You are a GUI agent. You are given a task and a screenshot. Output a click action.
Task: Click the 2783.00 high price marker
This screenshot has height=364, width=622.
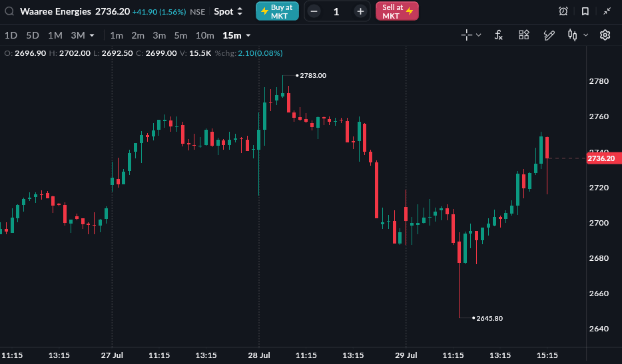313,75
